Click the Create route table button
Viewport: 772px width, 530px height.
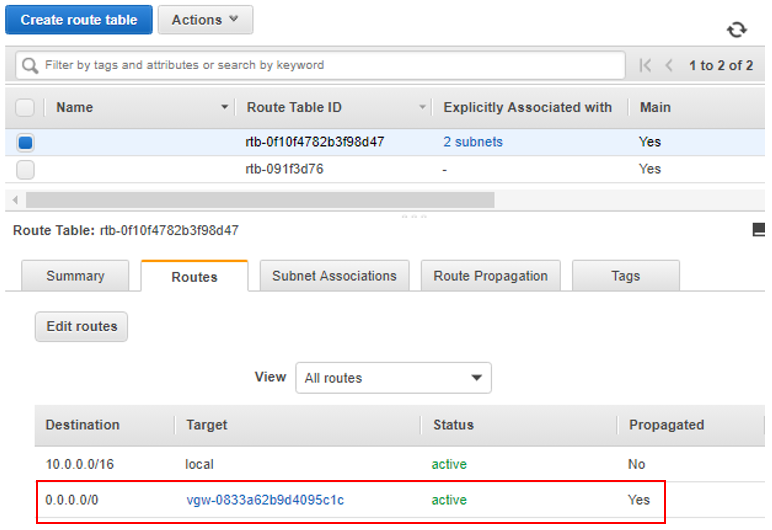tap(79, 20)
